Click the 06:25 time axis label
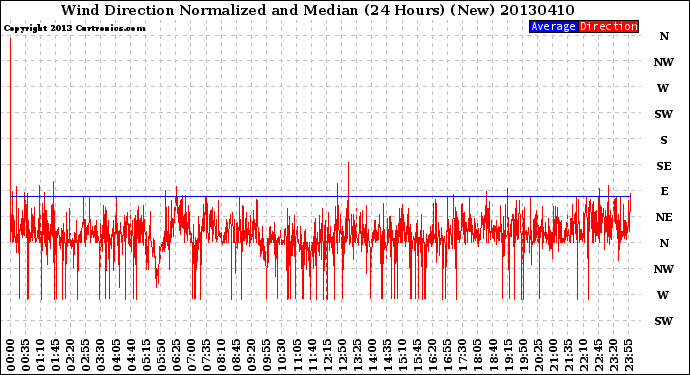The image size is (690, 375). coord(176,355)
